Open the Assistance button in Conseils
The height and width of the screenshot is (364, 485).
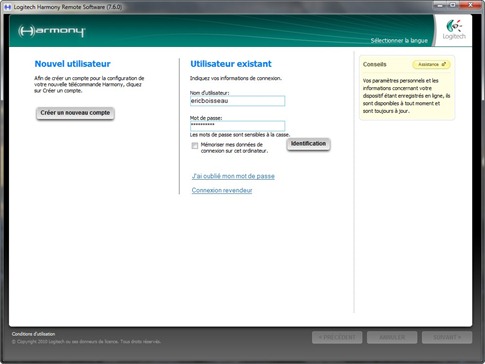(431, 64)
